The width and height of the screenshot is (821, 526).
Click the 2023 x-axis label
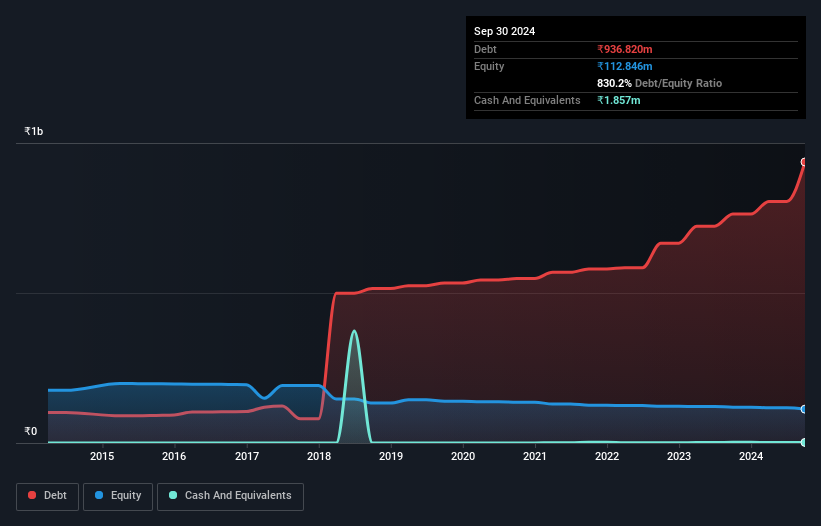pyautogui.click(x=679, y=456)
